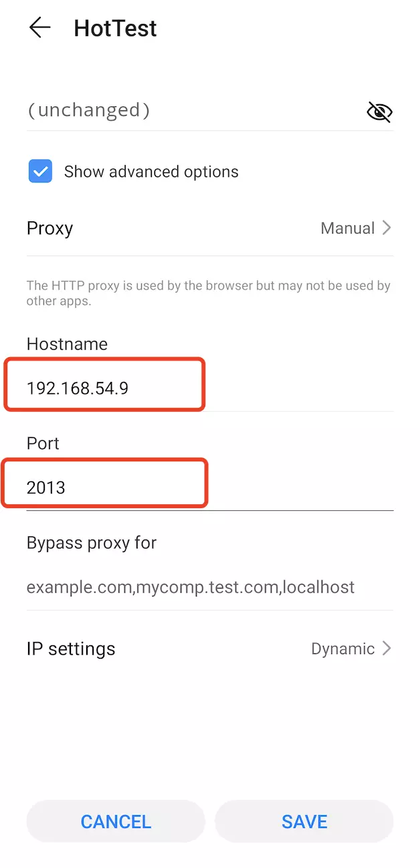420x868 pixels.
Task: Click the Bypass proxy for label
Action: pyautogui.click(x=92, y=542)
